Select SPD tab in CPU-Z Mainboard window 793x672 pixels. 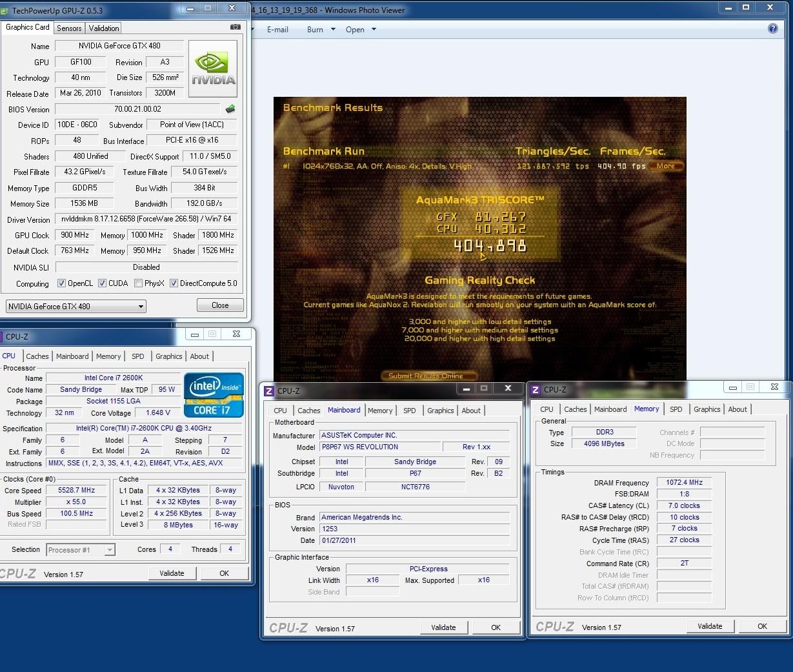tap(410, 411)
